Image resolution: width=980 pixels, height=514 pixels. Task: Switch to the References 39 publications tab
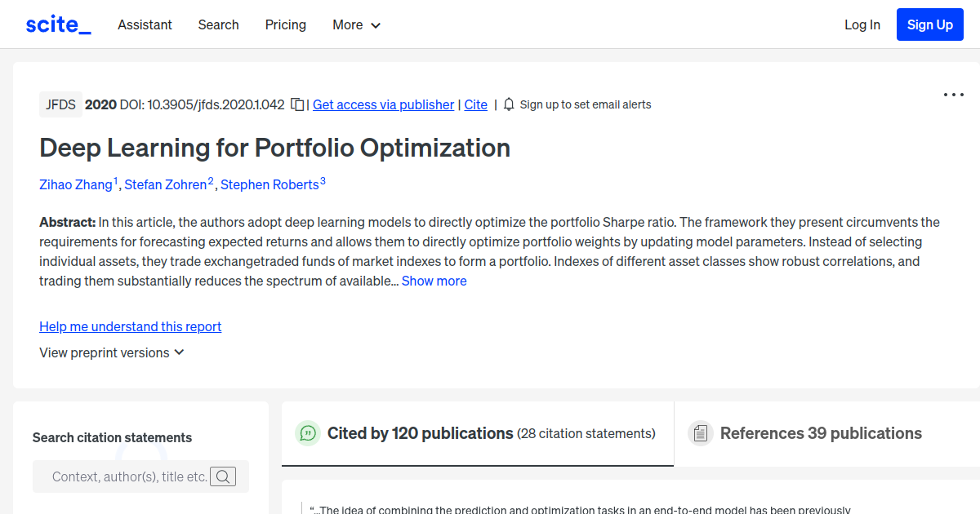pos(820,433)
